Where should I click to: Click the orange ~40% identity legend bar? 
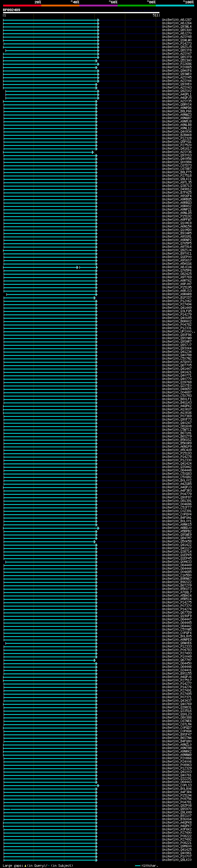tap(60, 6)
